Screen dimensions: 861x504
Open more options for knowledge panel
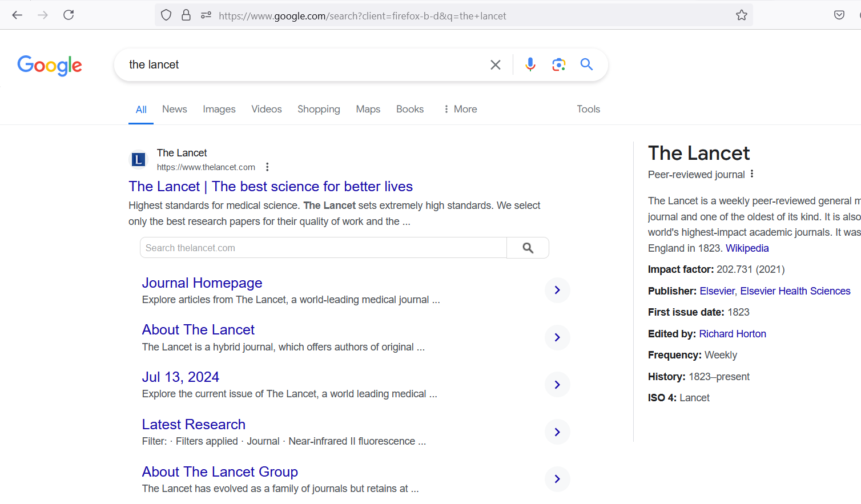coord(752,174)
